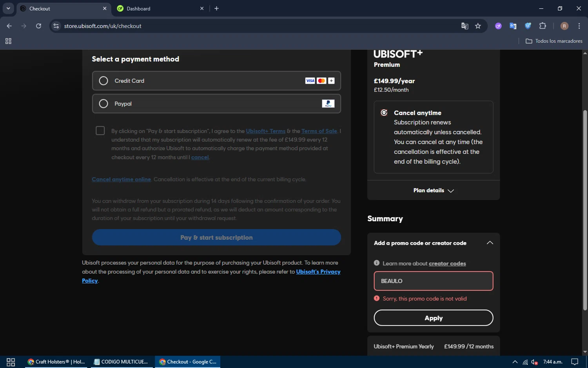Open the shield extension icon
This screenshot has width=588, height=368.
[528, 26]
